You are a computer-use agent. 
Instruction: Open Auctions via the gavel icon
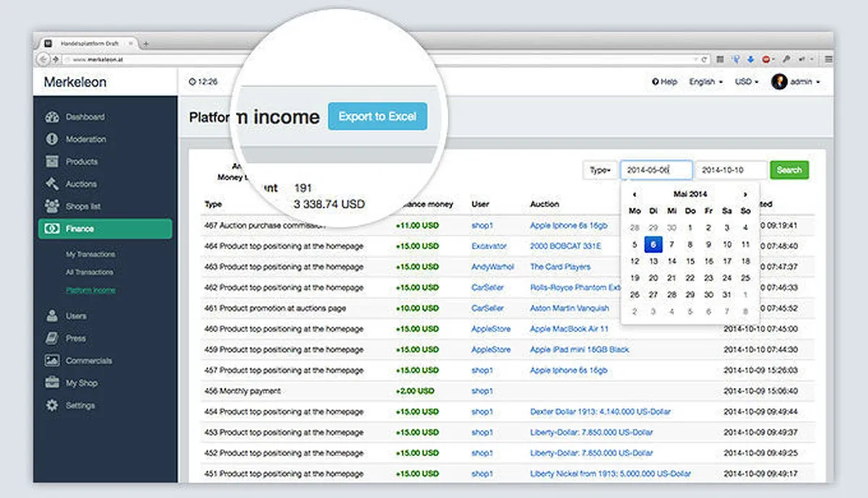pos(52,184)
